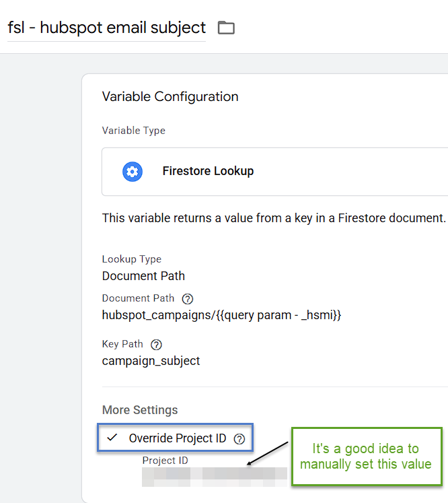Select the Firestore Lookup variable type box

pos(274,172)
